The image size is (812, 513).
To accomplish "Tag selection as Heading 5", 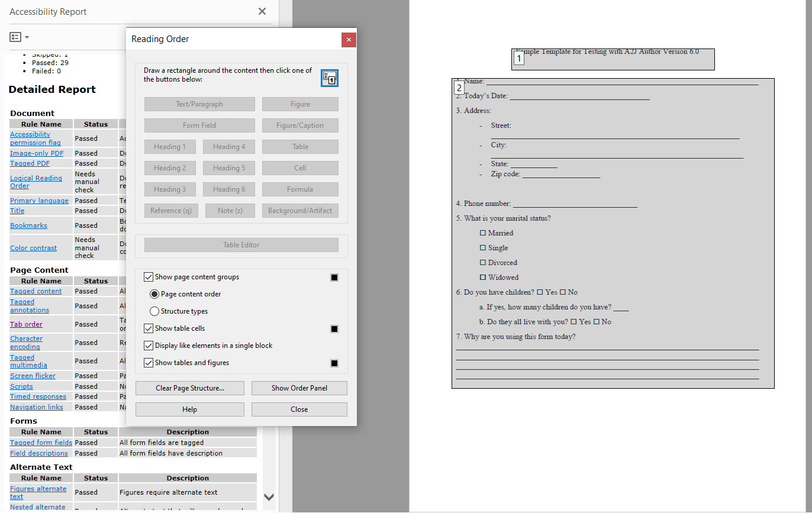I will coord(229,168).
